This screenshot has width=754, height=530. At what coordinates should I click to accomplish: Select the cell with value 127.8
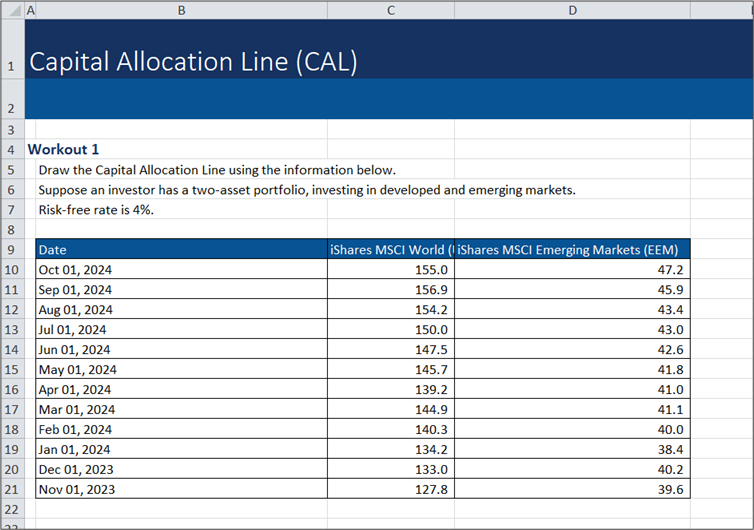(x=390, y=489)
